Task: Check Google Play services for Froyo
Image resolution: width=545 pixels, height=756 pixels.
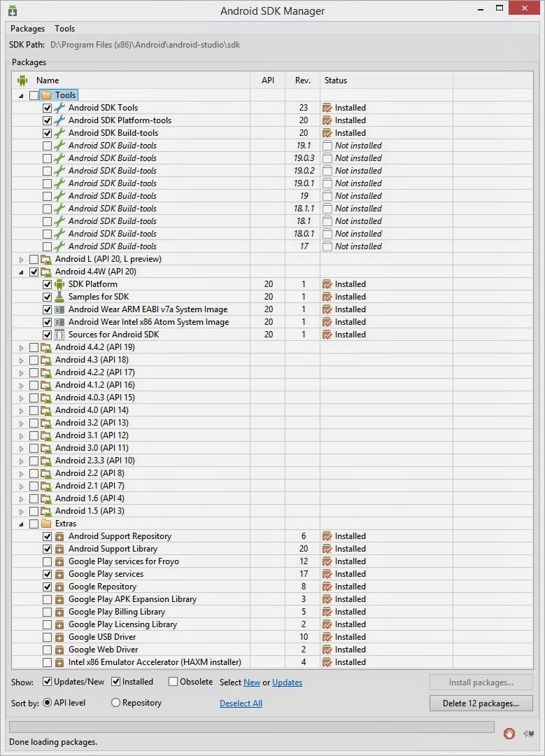Action: click(47, 561)
